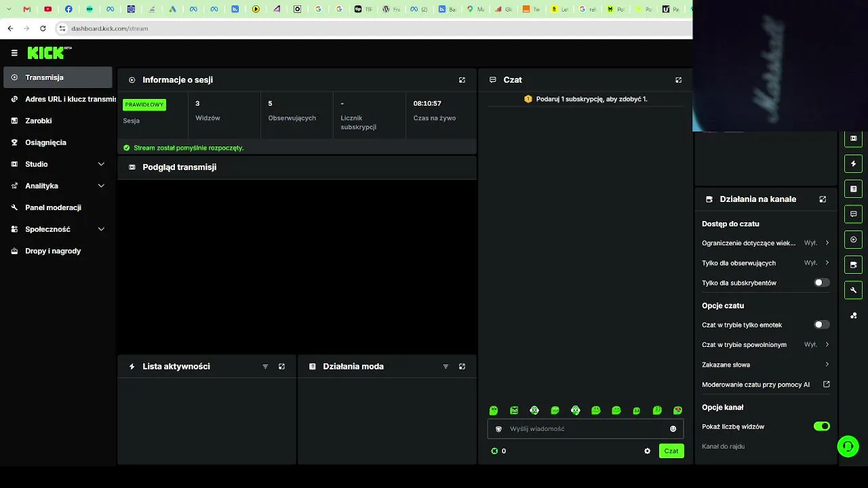
Task: Click the Czat send button
Action: pos(671,451)
